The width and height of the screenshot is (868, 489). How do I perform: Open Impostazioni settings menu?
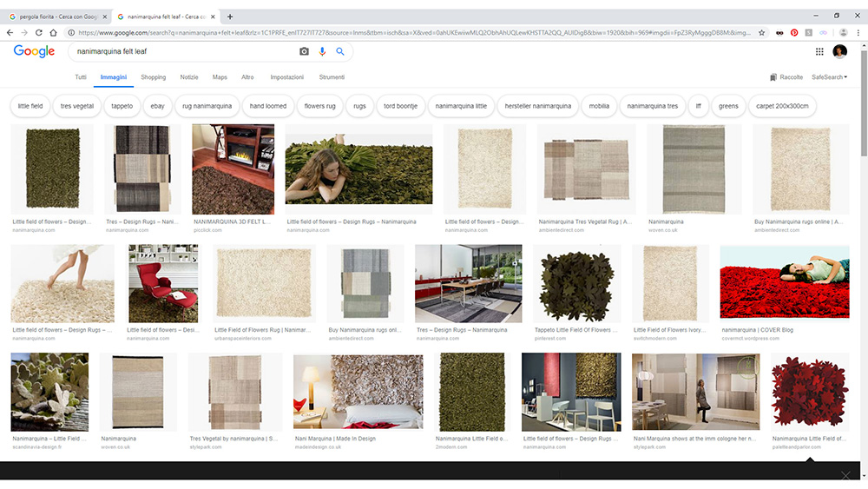(x=286, y=77)
